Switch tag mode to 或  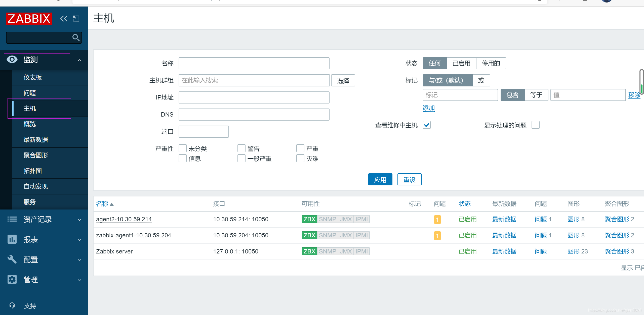point(481,80)
